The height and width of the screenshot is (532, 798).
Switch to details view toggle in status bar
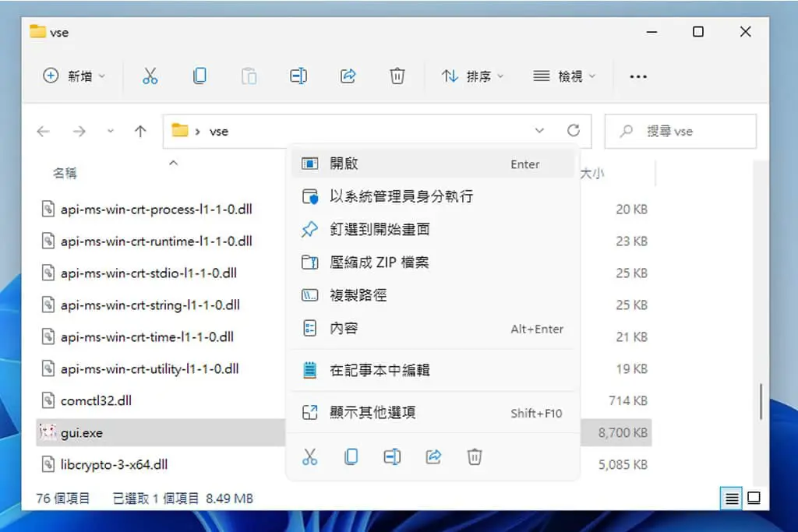tap(731, 498)
